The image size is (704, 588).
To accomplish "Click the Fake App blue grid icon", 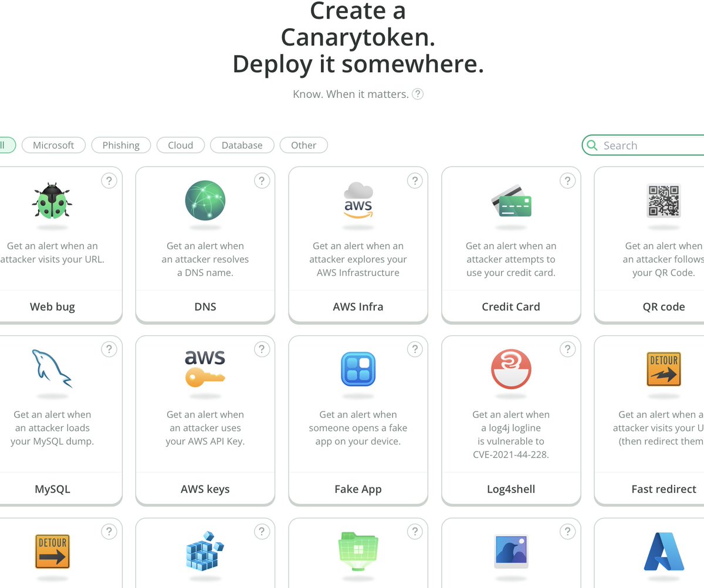I will point(358,369).
